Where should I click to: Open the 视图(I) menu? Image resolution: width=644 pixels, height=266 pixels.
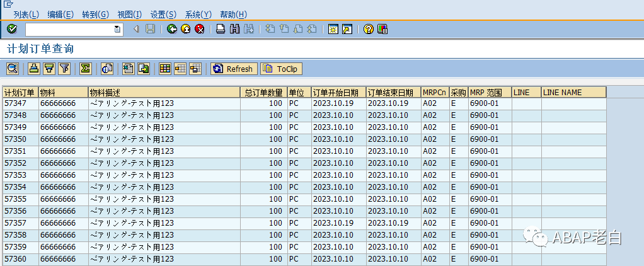point(129,14)
